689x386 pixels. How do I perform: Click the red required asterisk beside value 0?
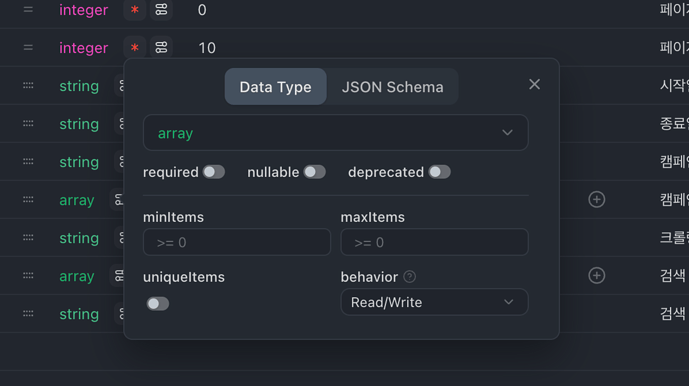pos(134,10)
